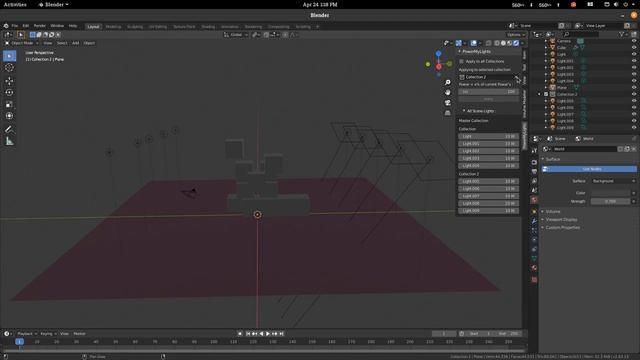Open the Options button in viewport header

[516, 35]
